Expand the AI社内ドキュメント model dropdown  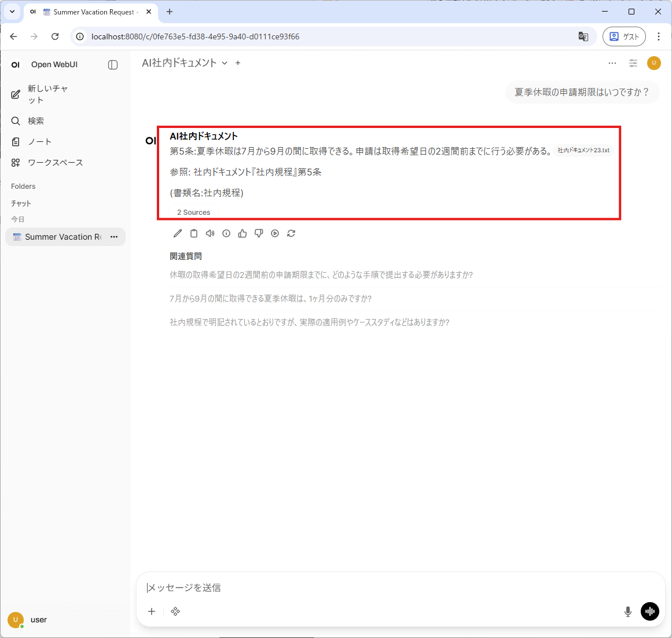(225, 63)
